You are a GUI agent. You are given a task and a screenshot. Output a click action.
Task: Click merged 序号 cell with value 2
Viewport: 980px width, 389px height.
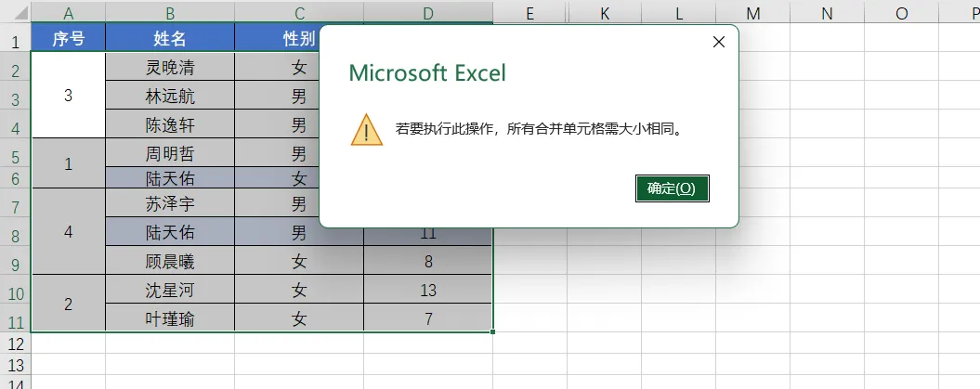[68, 303]
